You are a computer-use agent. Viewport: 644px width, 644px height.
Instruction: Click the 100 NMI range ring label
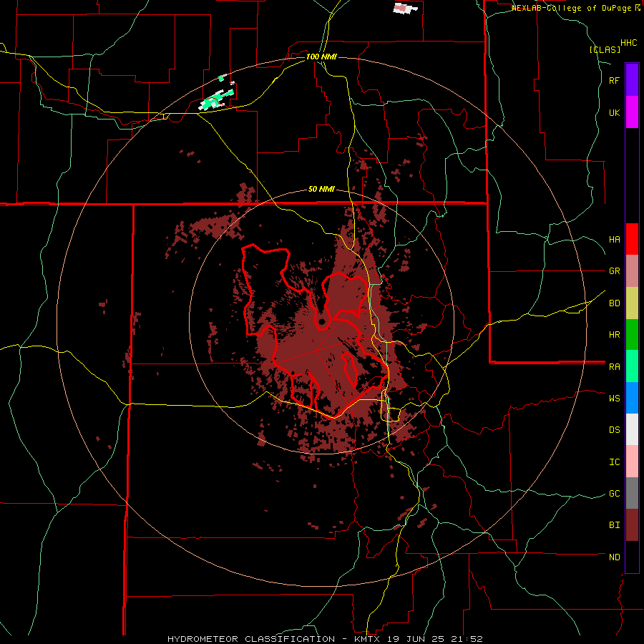(321, 57)
